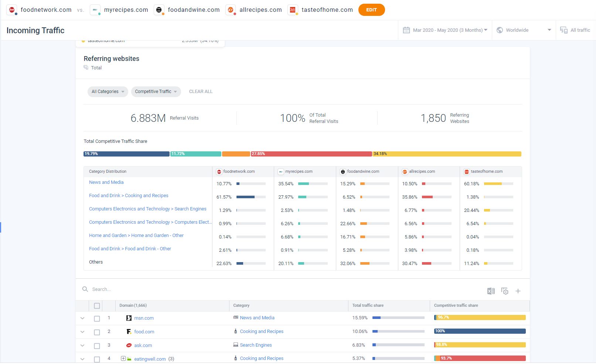596x364 pixels.
Task: Click News and Media category distribution link
Action: (106, 182)
